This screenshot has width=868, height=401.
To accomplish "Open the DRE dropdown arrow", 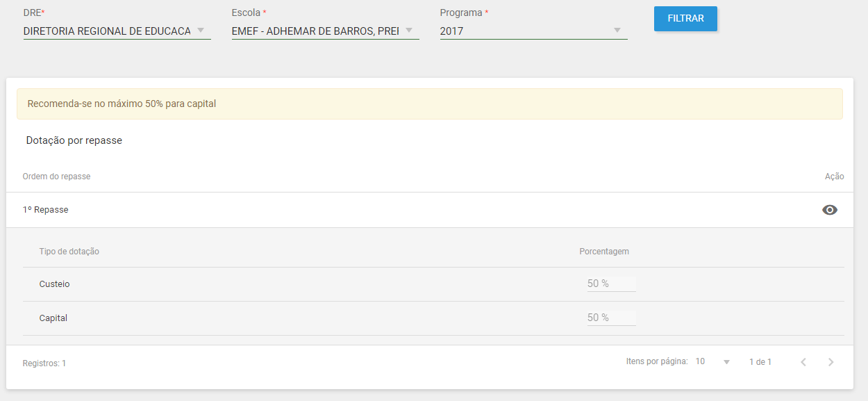I will coord(201,31).
